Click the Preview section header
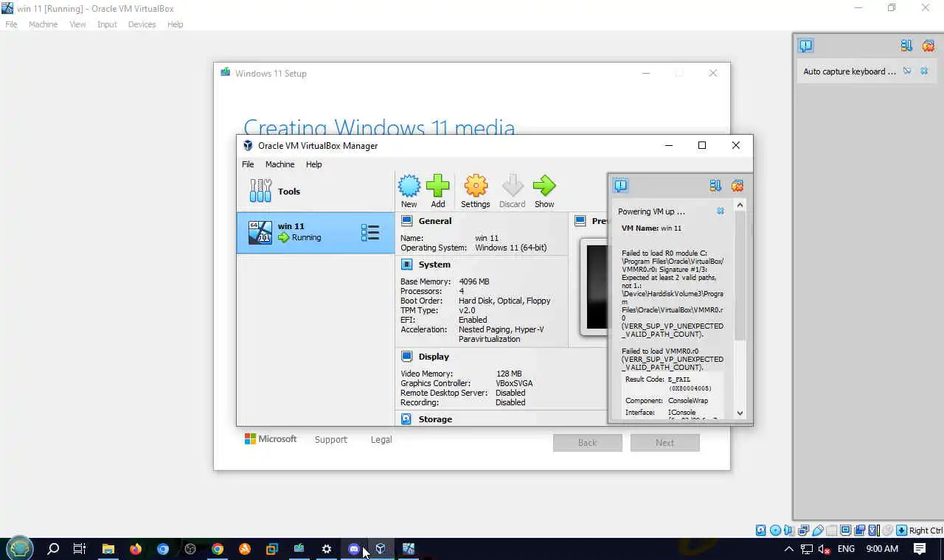 [x=590, y=221]
